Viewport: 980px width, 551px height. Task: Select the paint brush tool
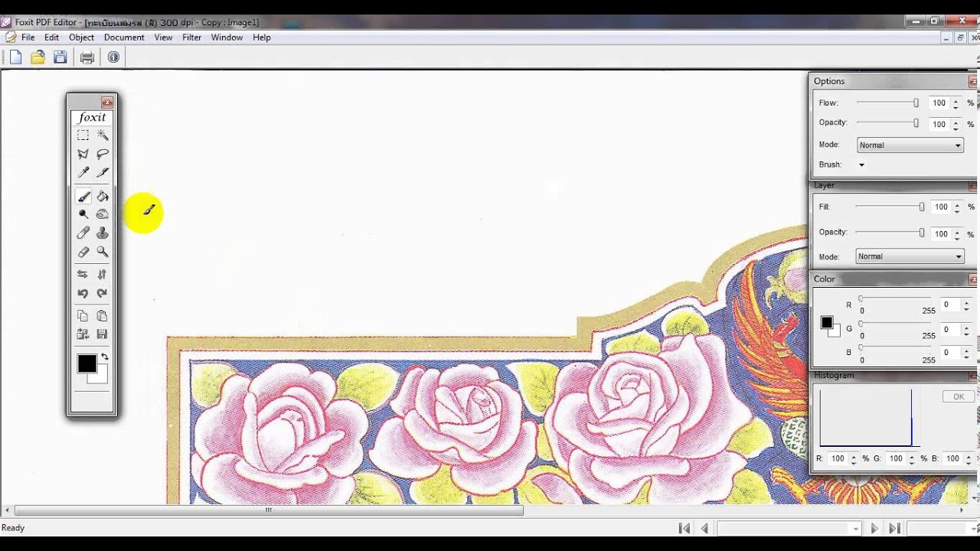[x=83, y=196]
